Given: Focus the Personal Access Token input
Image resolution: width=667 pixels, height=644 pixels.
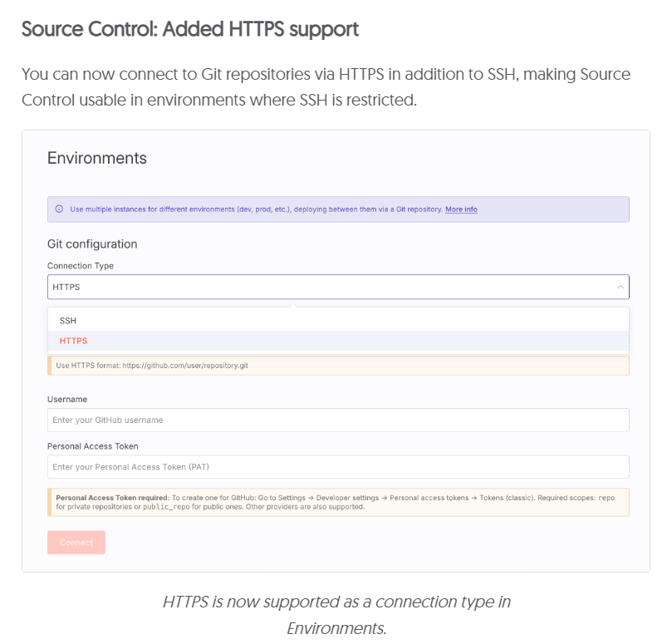Looking at the screenshot, I should 332,466.
